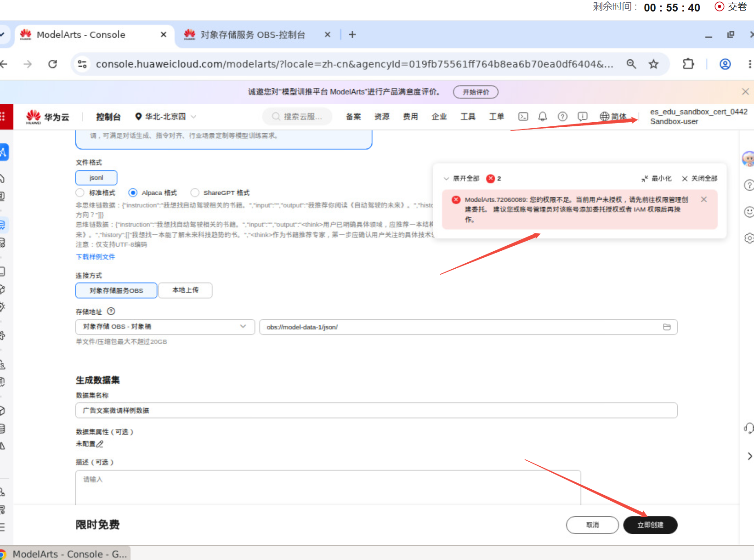
Task: Click the zoom magnifier icon in address bar
Action: [631, 64]
